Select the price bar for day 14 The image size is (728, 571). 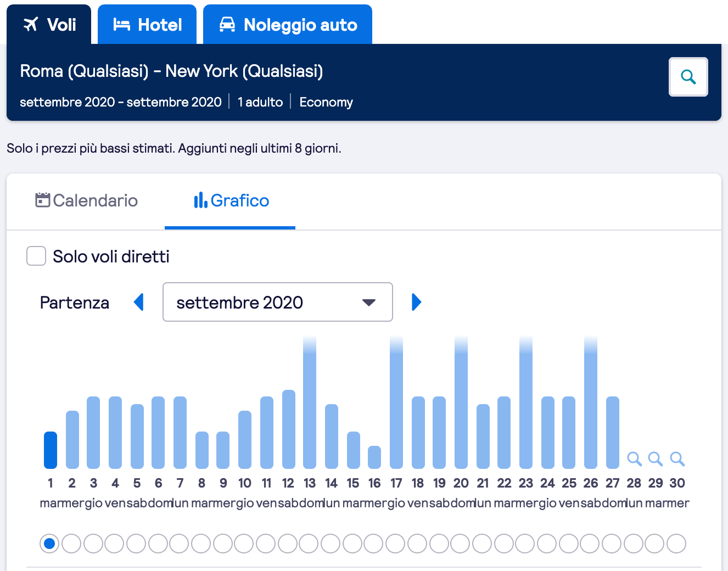click(x=332, y=436)
